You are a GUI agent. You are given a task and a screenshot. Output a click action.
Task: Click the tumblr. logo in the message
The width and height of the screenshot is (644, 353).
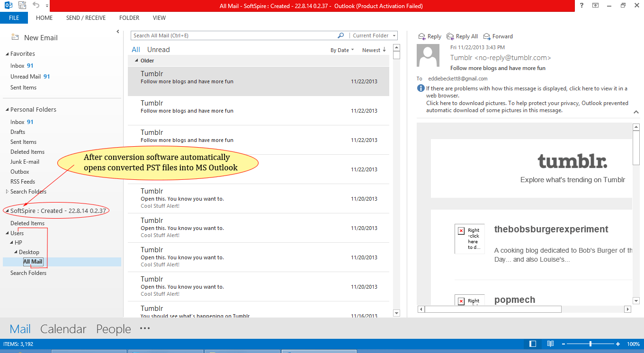[572, 161]
